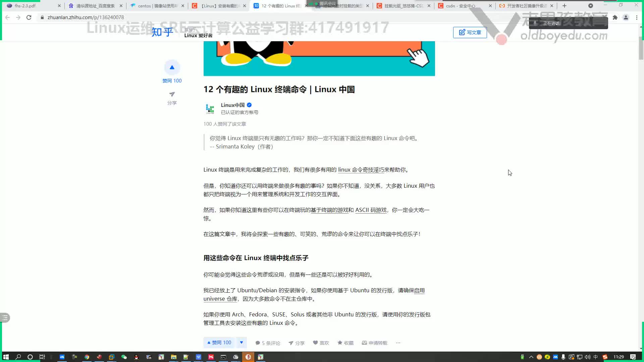Open the command prompt taskbar icon

pos(223,357)
